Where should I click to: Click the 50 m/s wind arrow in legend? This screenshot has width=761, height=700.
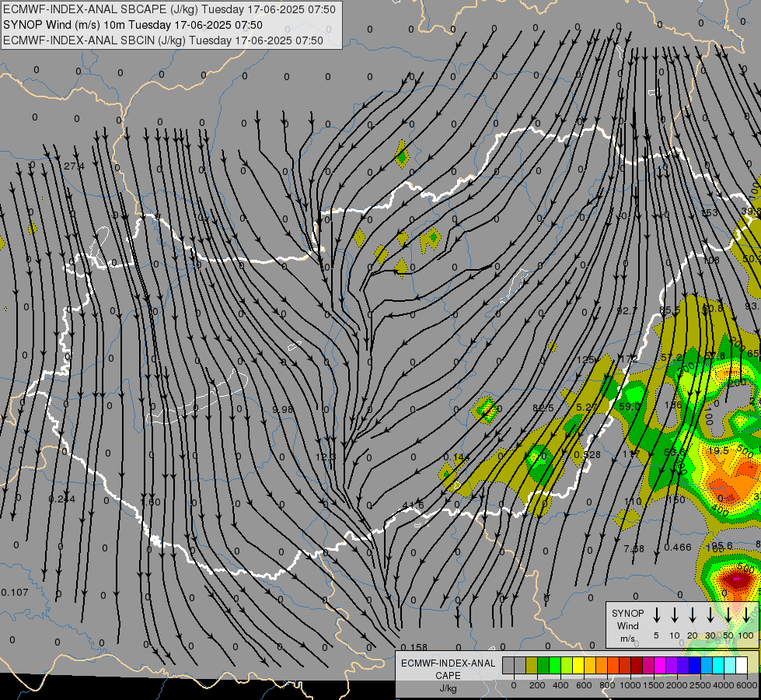tap(728, 615)
